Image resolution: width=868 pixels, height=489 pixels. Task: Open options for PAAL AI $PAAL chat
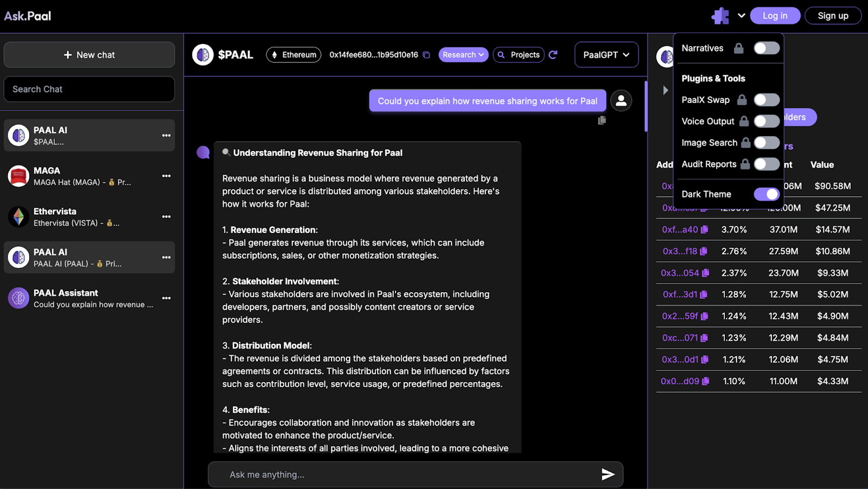point(167,135)
